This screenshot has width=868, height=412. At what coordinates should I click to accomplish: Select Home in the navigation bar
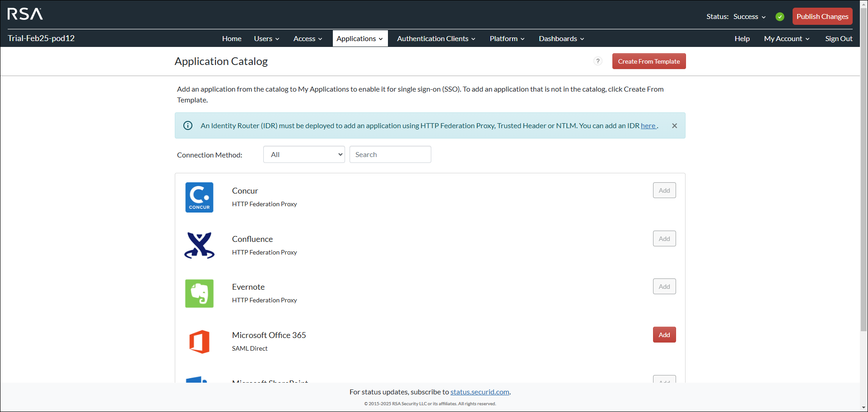coord(231,38)
